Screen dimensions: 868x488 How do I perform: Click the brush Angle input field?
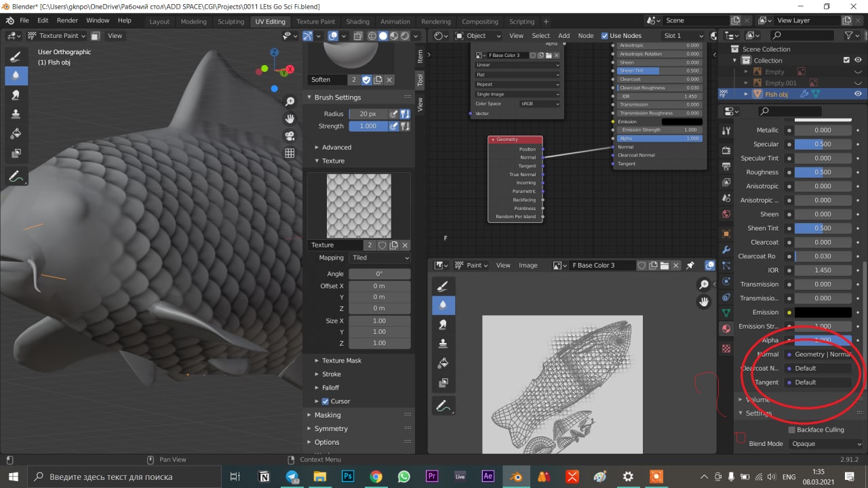[x=380, y=274]
